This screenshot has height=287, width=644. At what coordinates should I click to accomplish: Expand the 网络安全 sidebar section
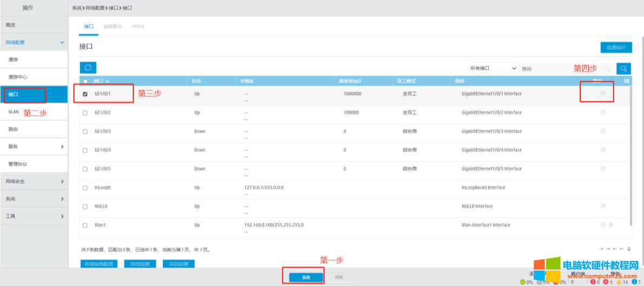(34, 182)
